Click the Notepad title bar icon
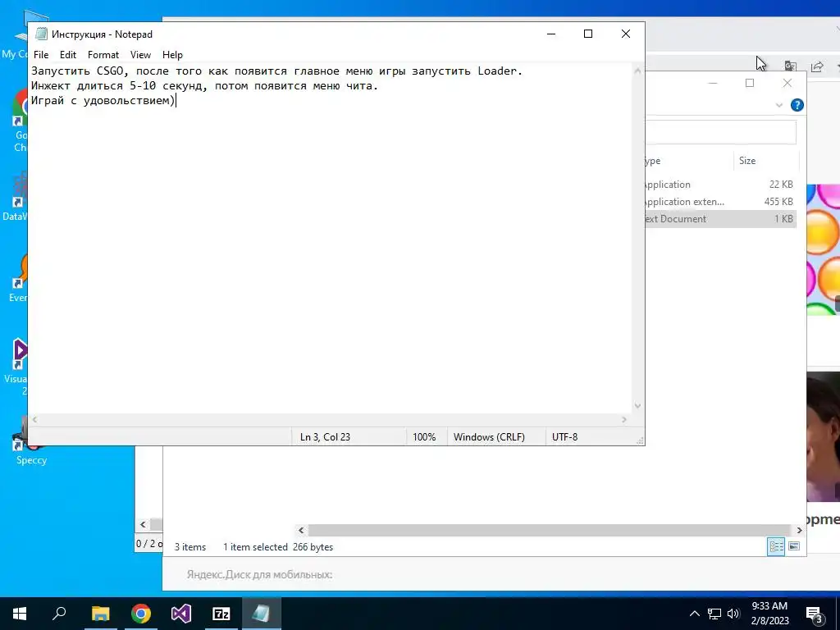Screen dimensions: 840x630 click(x=41, y=34)
